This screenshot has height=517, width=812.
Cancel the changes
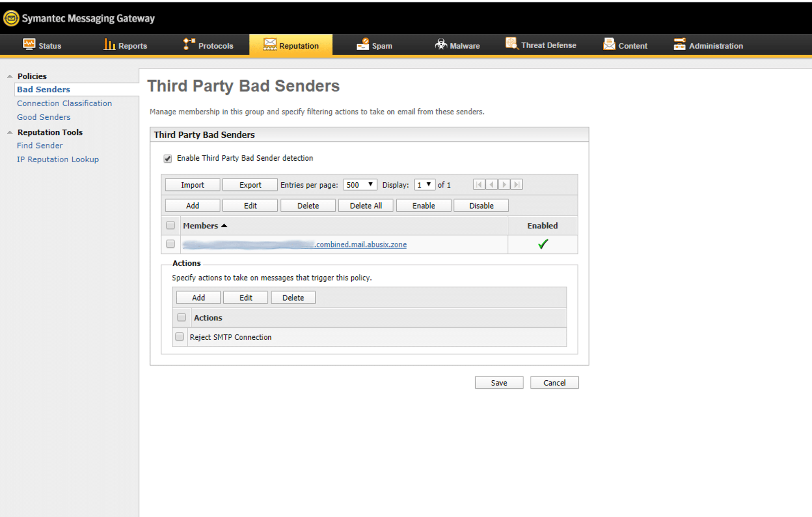554,383
